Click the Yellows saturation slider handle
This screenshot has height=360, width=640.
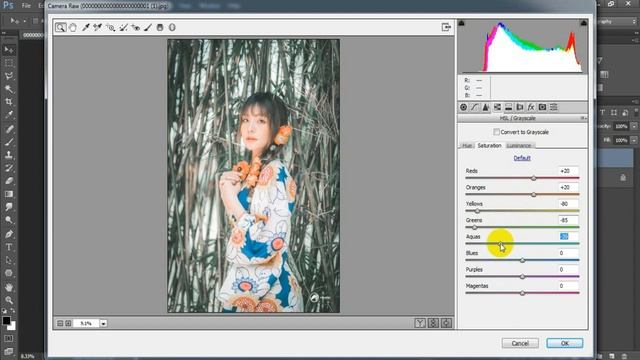pyautogui.click(x=477, y=211)
